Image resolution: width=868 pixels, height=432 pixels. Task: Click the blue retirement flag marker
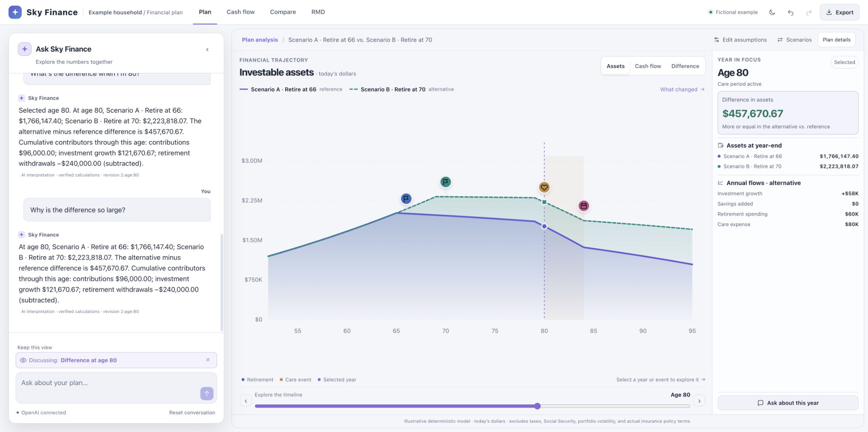[x=406, y=199]
